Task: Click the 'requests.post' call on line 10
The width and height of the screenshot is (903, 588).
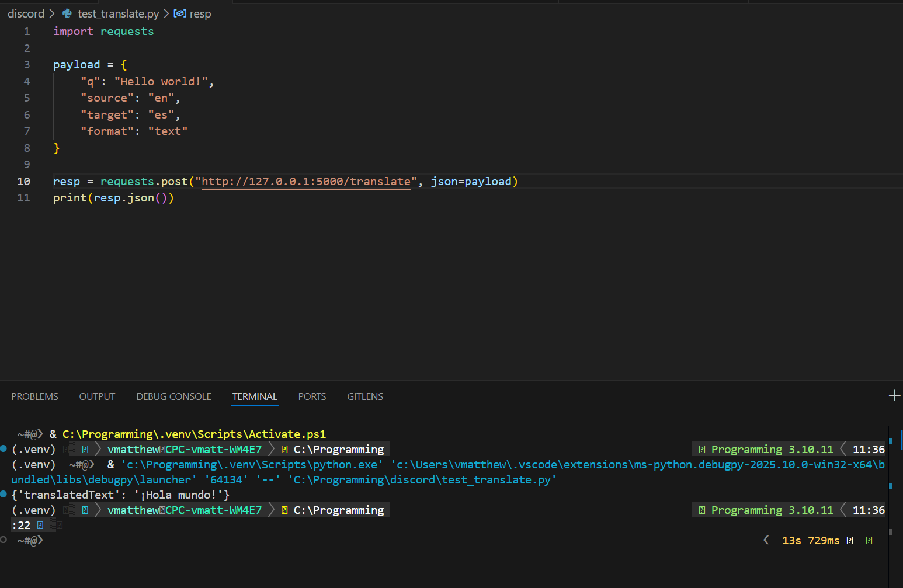Action: click(x=144, y=182)
